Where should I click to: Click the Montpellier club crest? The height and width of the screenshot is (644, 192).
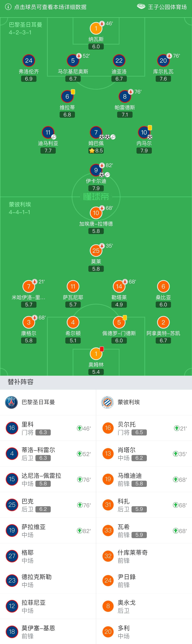108,402
